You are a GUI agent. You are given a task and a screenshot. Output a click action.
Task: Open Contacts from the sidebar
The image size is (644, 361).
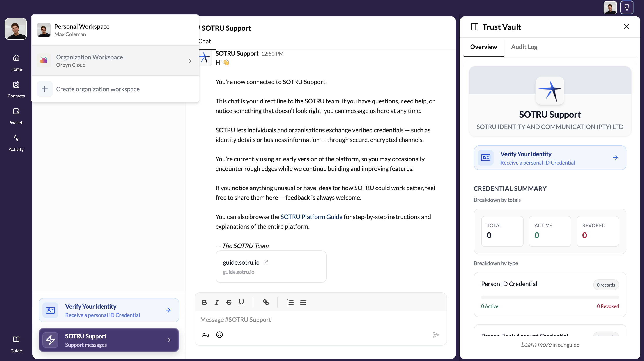tap(16, 85)
